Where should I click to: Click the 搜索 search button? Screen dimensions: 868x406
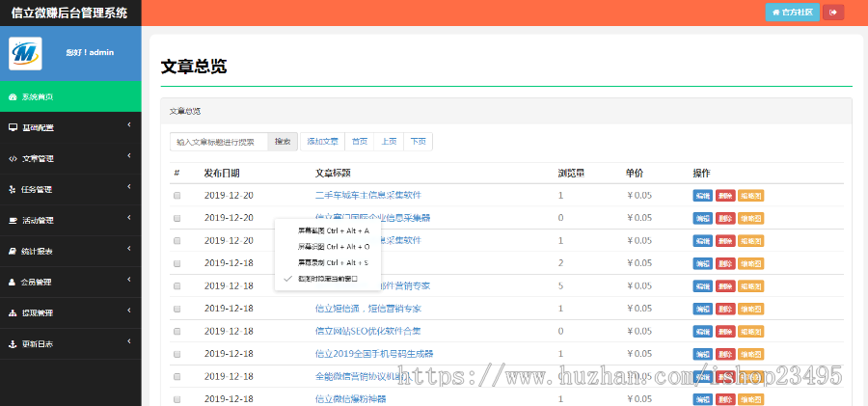point(283,141)
